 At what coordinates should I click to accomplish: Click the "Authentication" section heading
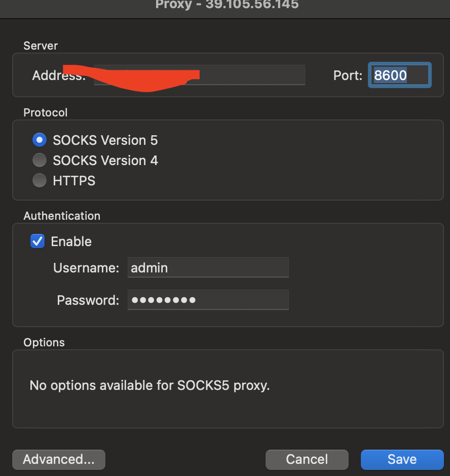(62, 216)
